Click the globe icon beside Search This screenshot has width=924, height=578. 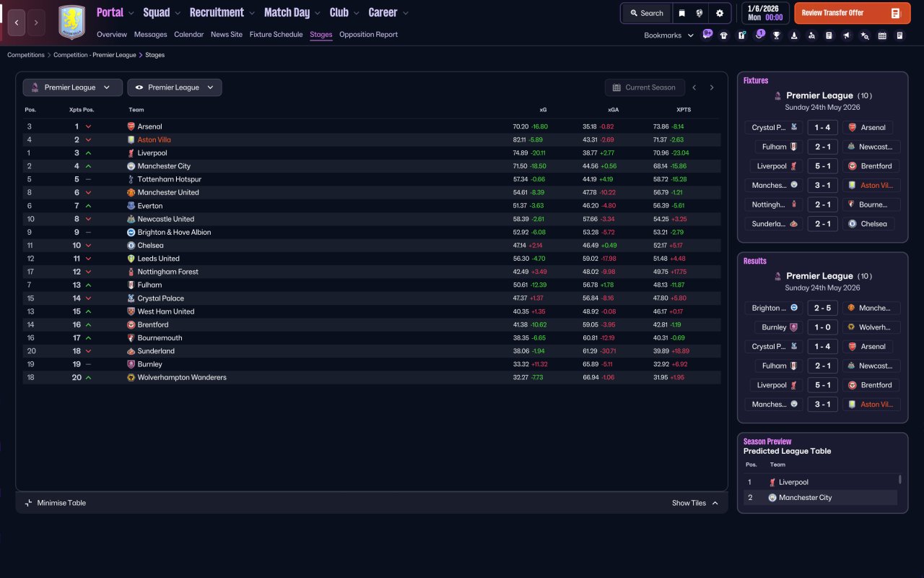coord(699,13)
